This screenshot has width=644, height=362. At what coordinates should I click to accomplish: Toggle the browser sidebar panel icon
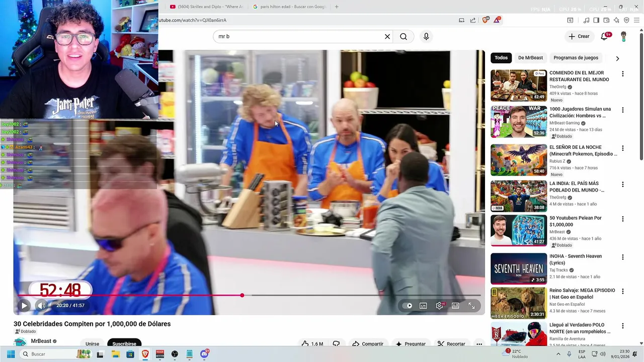coord(596,20)
